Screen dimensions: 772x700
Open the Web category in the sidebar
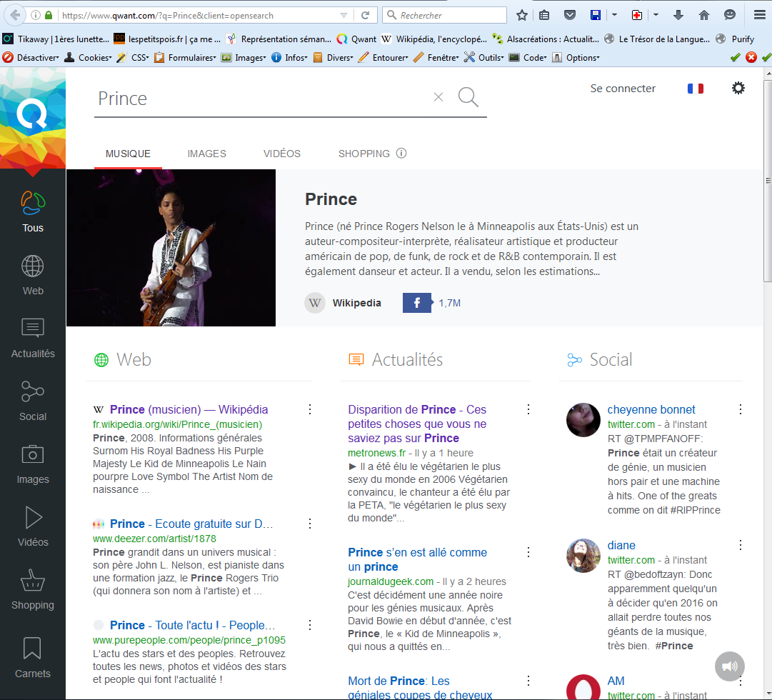(x=33, y=275)
